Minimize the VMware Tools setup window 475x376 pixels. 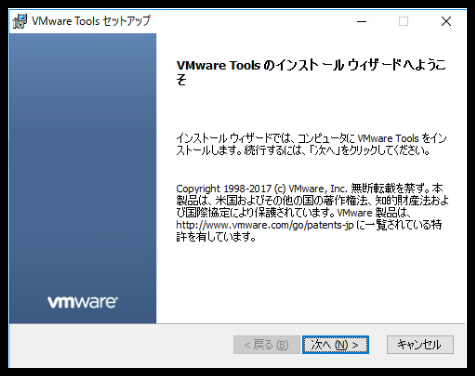[x=362, y=22]
